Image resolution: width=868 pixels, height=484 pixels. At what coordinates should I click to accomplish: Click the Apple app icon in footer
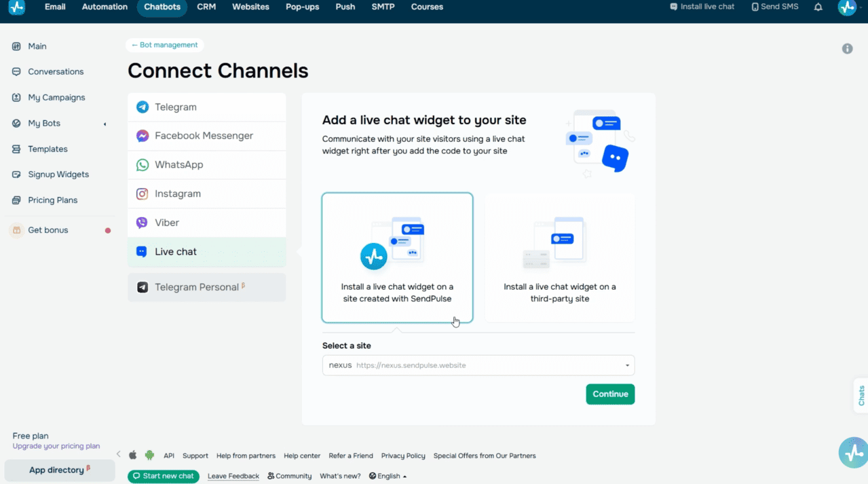pyautogui.click(x=133, y=455)
